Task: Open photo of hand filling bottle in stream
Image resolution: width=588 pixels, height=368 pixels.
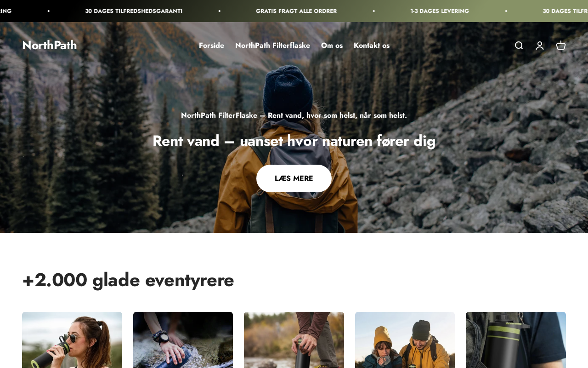Action: (x=183, y=340)
